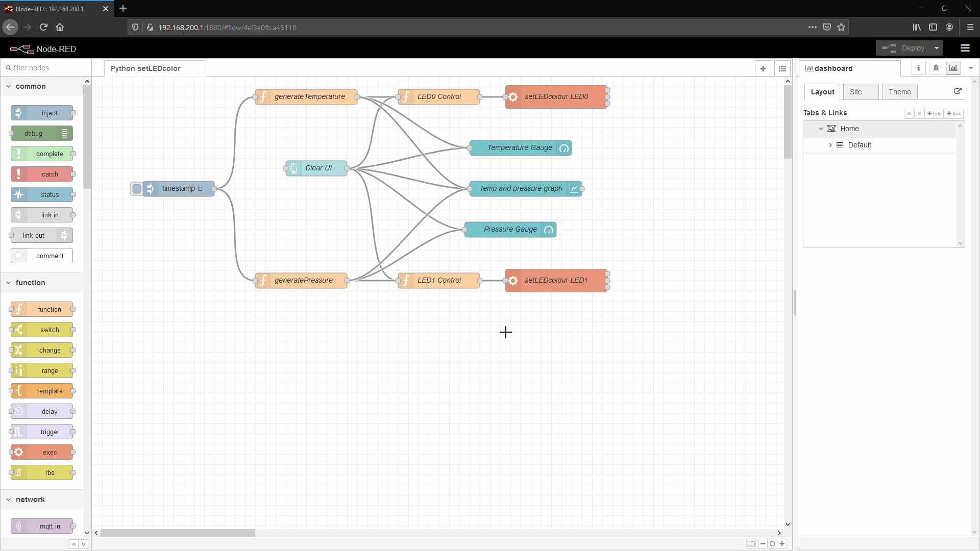Open dashboard in new window icon
Image resolution: width=980 pixels, height=551 pixels.
(958, 91)
